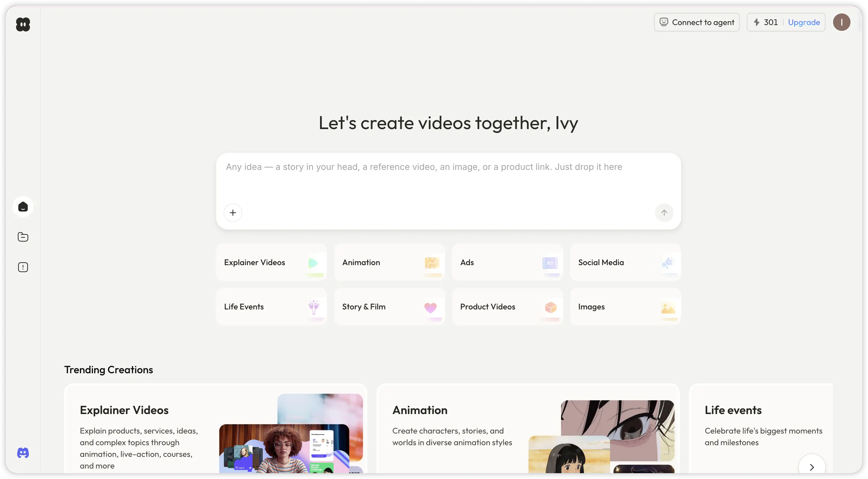Click the Trending Creations heading
Viewport: 868px width, 479px height.
tap(108, 369)
